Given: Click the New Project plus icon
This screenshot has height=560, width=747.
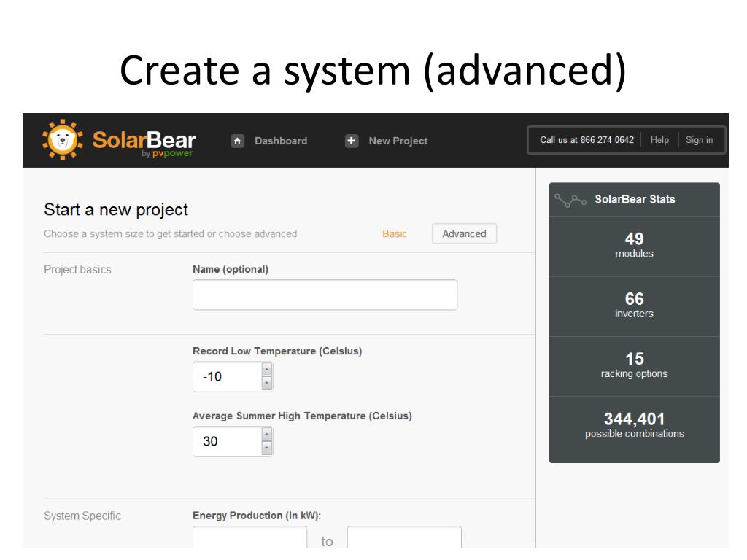Looking at the screenshot, I should tap(352, 141).
